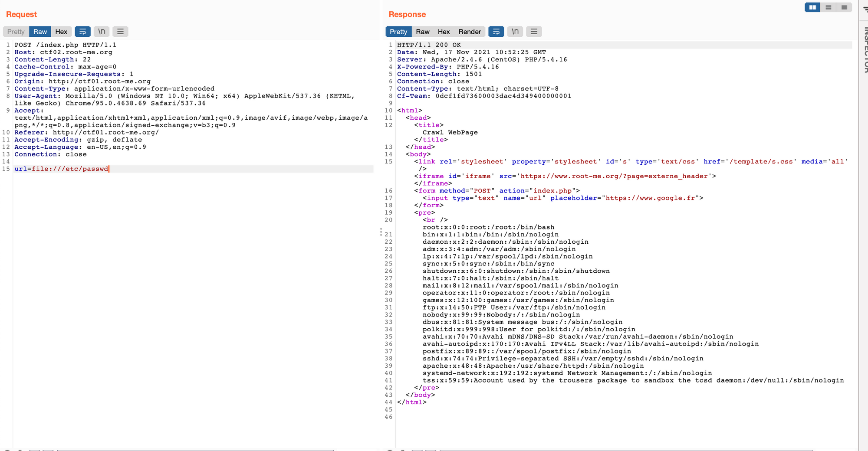Click the Upgrade-Insecure-Requests: 1 header
Screen dimensions: 868x451
coord(74,74)
